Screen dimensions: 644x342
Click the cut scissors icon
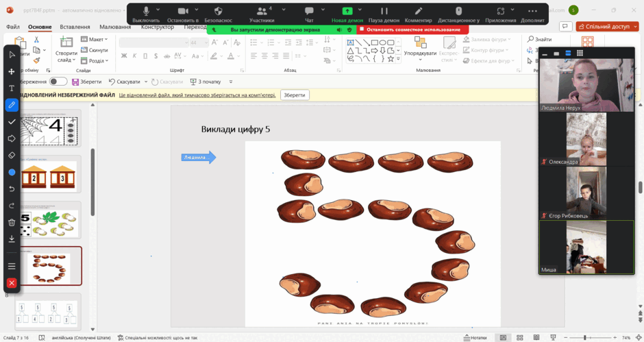point(36,40)
